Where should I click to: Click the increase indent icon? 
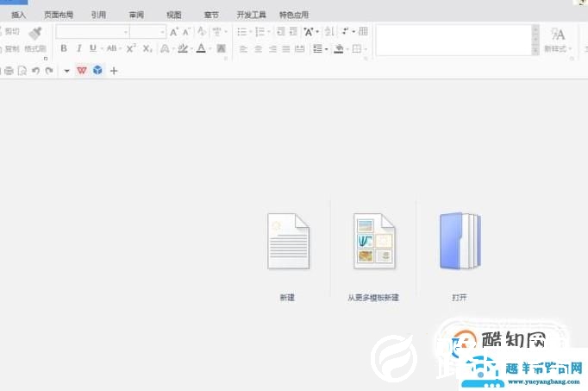[293, 32]
